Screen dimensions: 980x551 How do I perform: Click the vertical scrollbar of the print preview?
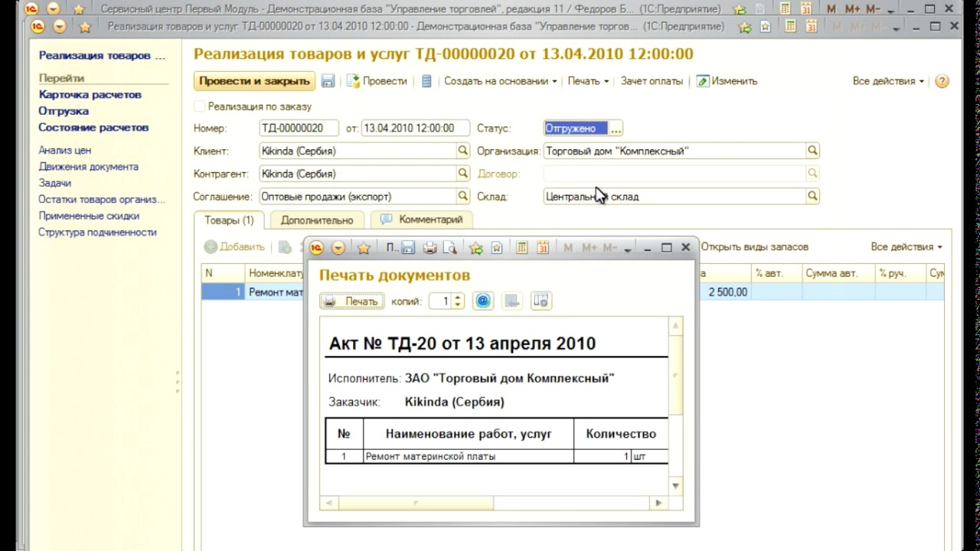click(x=675, y=406)
